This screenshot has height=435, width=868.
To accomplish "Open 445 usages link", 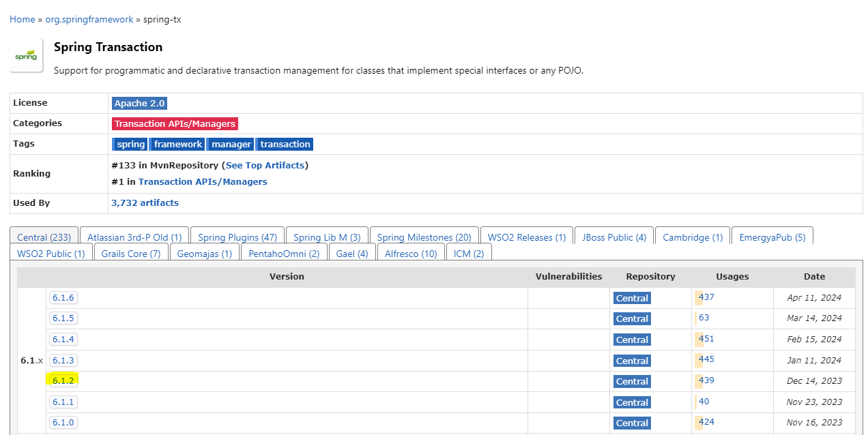I will point(706,359).
